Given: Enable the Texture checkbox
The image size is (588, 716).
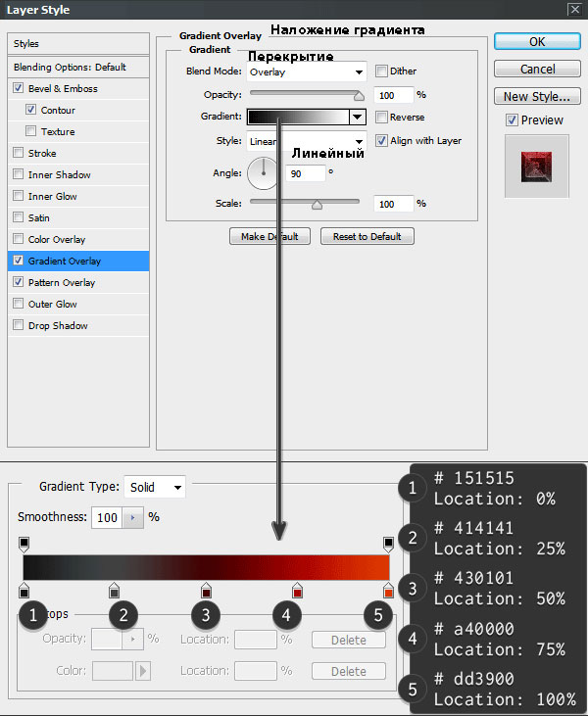Looking at the screenshot, I should [30, 131].
